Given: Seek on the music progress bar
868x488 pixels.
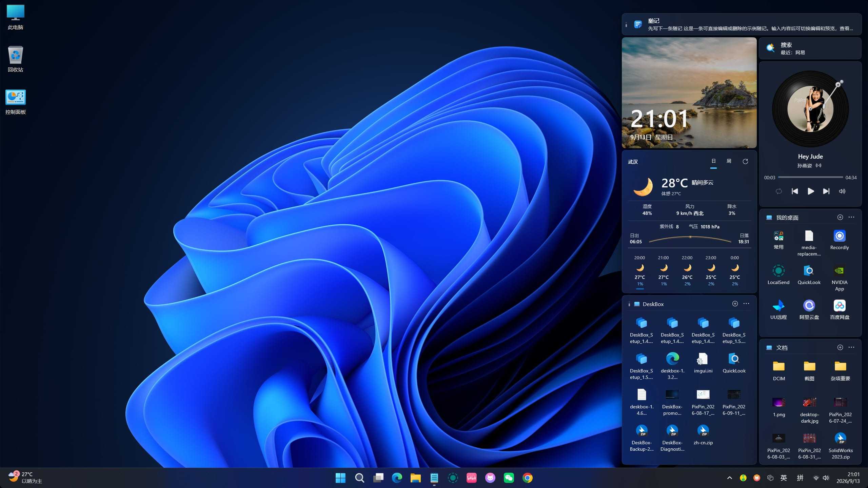Looking at the screenshot, I should click(810, 177).
